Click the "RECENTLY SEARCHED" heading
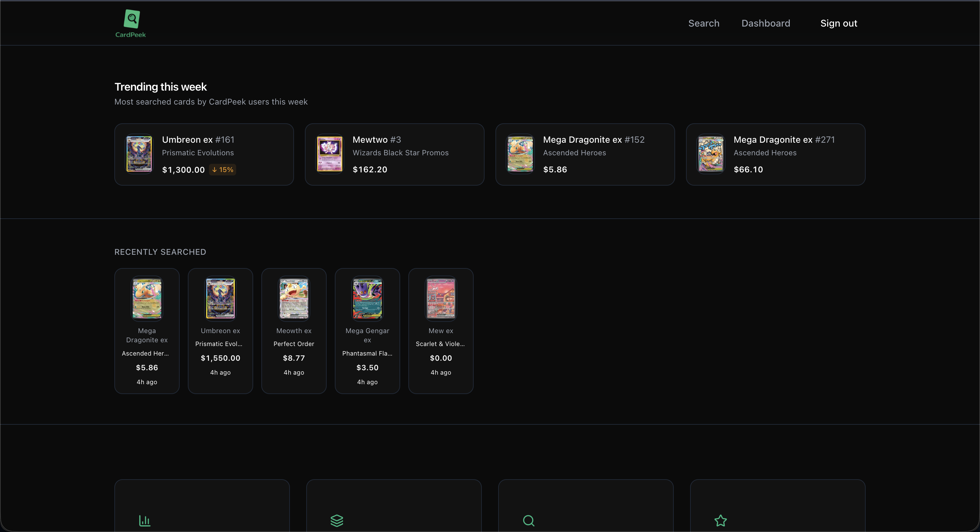The image size is (980, 532). [x=160, y=252]
